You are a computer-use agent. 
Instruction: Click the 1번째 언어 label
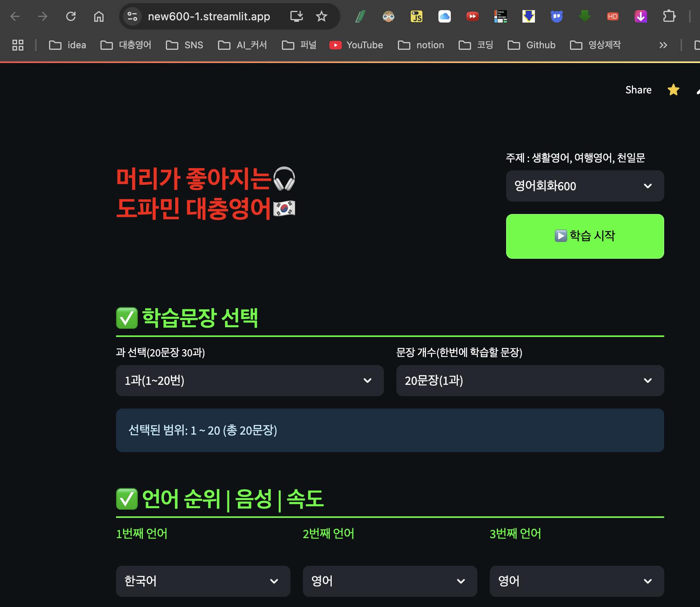pyautogui.click(x=142, y=533)
